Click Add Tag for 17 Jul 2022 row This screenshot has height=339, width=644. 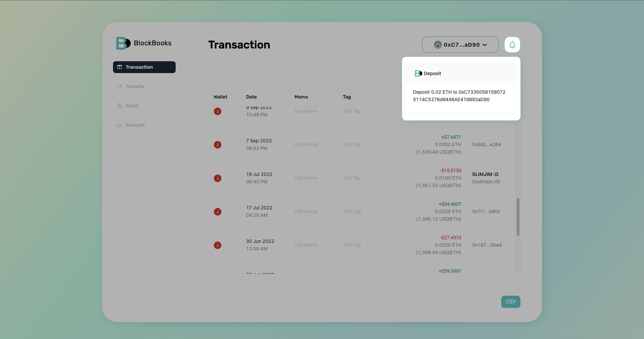pyautogui.click(x=352, y=211)
